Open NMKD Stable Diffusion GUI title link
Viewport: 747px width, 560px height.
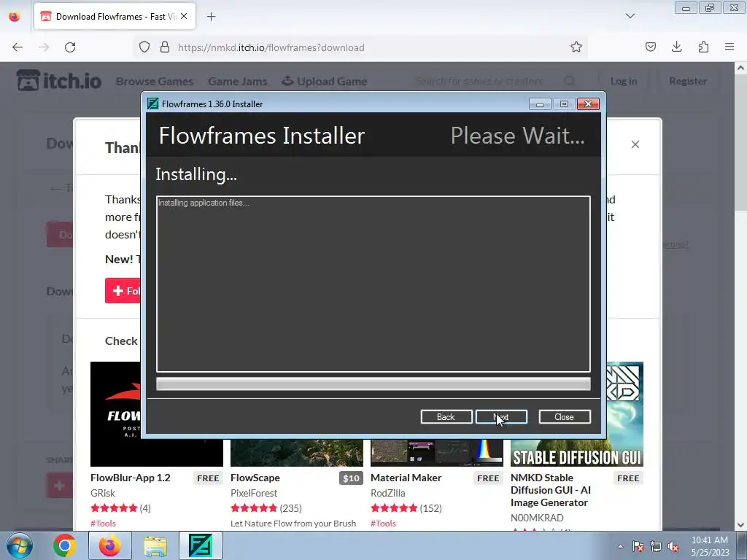pos(551,490)
